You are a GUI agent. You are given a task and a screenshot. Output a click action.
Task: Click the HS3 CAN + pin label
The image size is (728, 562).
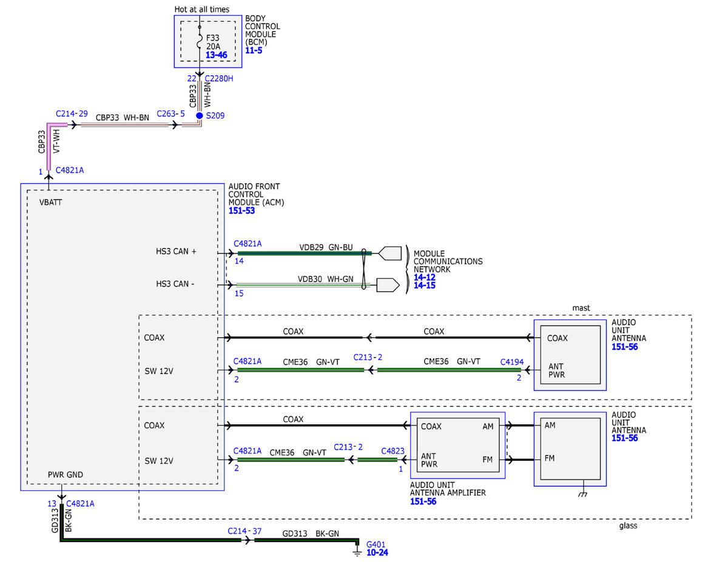(x=176, y=251)
